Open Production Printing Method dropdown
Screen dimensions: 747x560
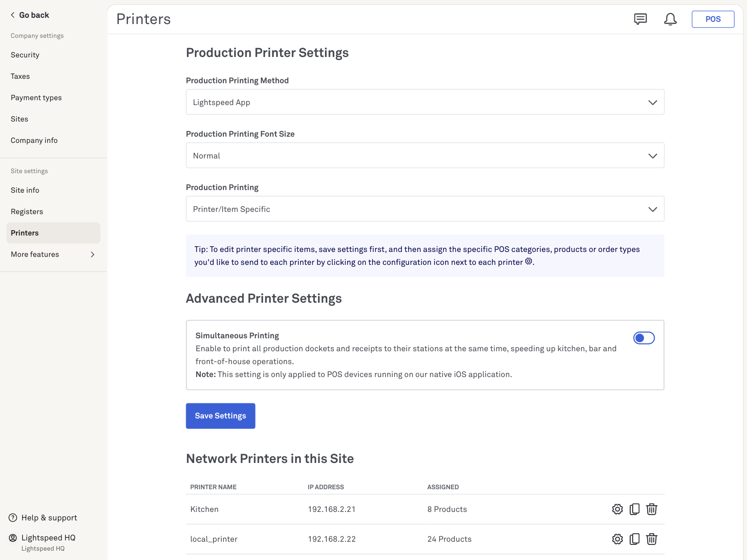point(425,102)
